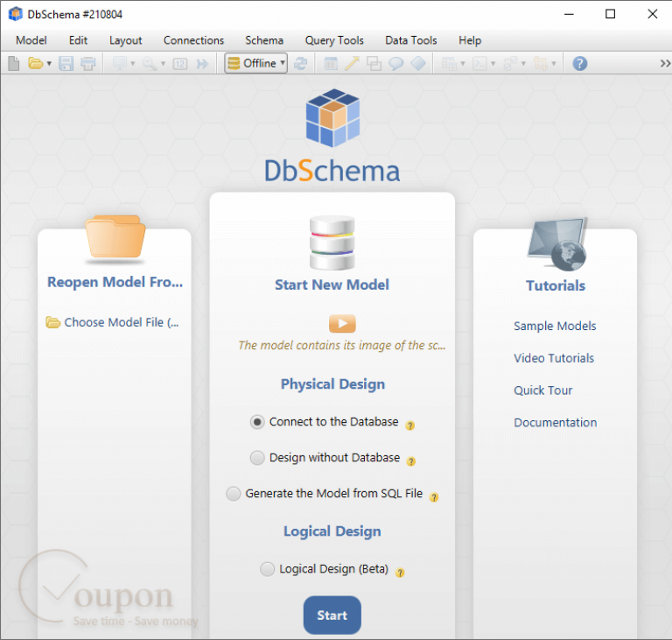This screenshot has width=672, height=640.
Task: Click help hint beside Design without Database
Action: point(411,461)
